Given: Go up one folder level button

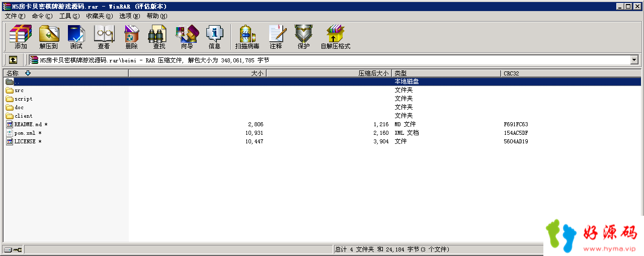Looking at the screenshot, I should point(13,60).
